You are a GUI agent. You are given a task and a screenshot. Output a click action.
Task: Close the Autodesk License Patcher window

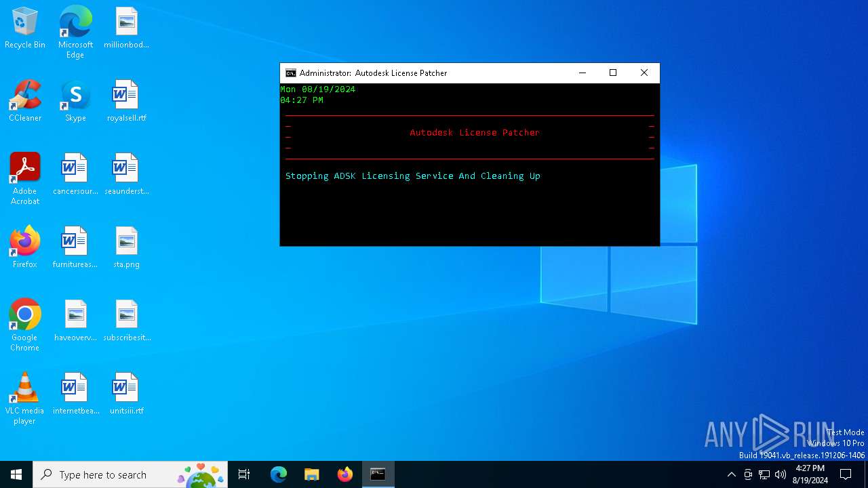tap(644, 73)
